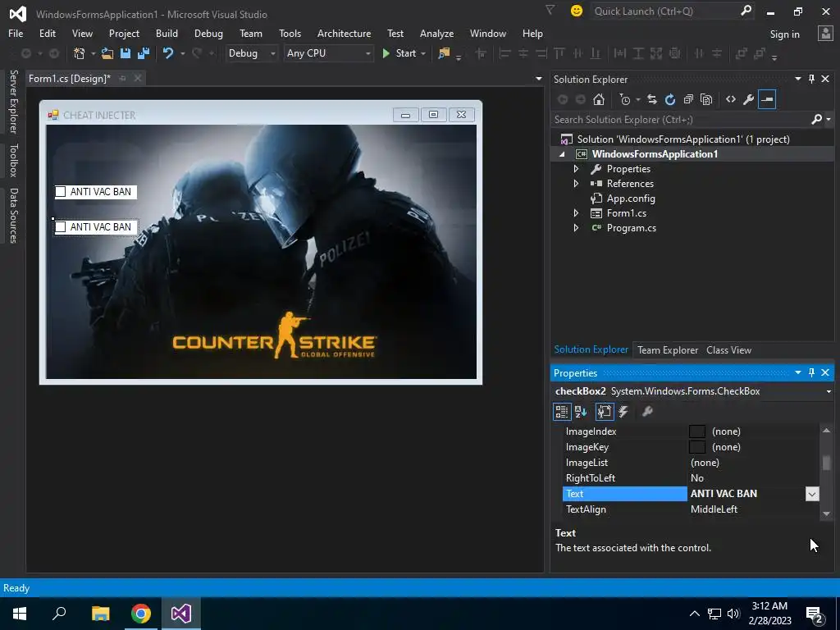Image resolution: width=840 pixels, height=630 pixels.
Task: Expand the References node
Action: (577, 184)
